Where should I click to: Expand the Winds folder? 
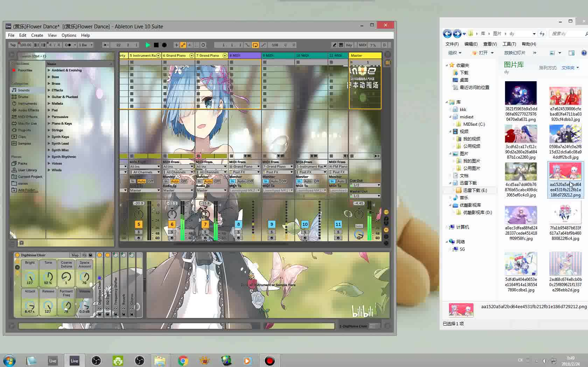[x=49, y=170]
